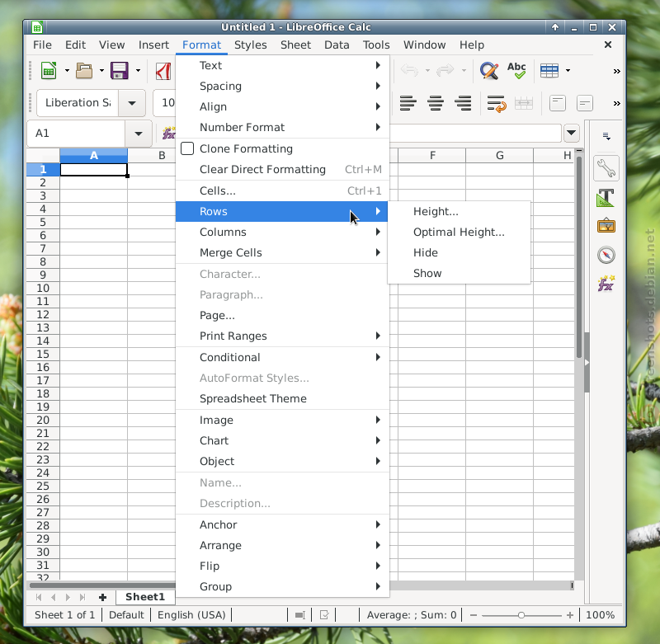Click the Open folder icon
This screenshot has width=660, height=644.
click(84, 70)
